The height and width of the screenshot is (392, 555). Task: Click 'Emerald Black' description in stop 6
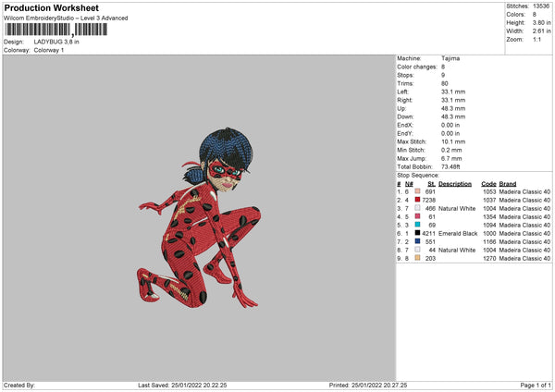click(x=458, y=233)
